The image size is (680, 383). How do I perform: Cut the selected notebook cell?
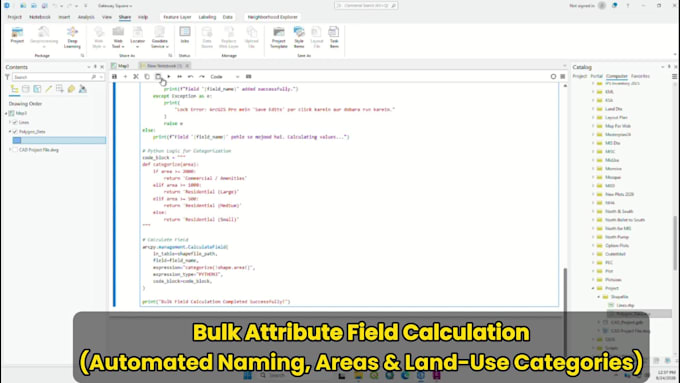136,77
